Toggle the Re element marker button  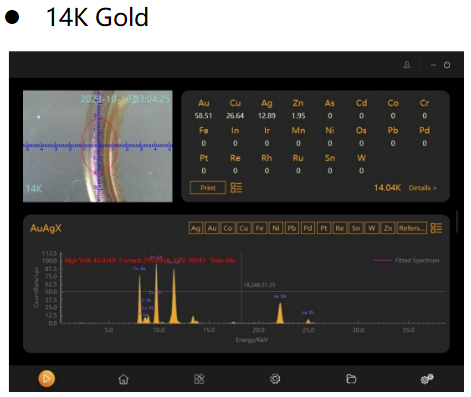coord(340,228)
